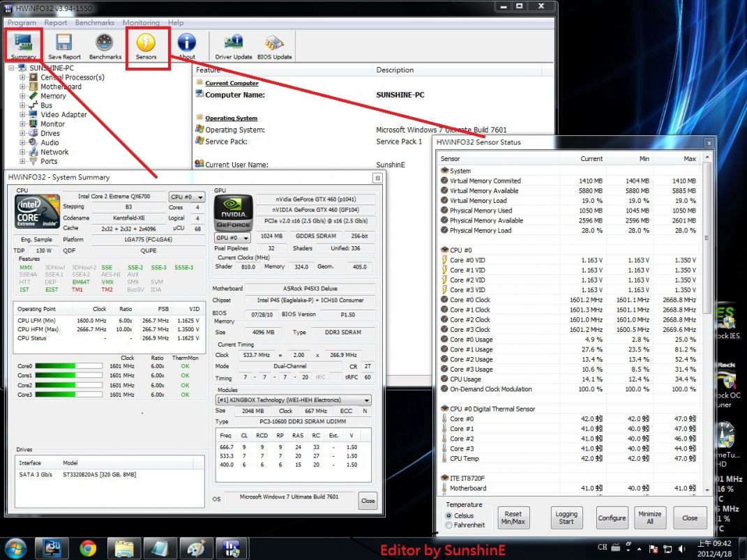Select the Fahrenheit radio button
Screen dimensions: 747x560
448,524
